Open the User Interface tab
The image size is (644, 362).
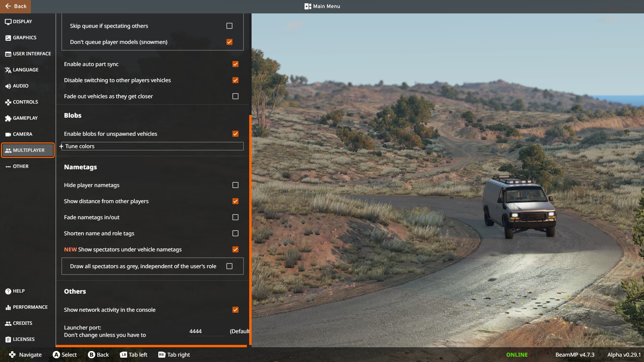[28, 54]
